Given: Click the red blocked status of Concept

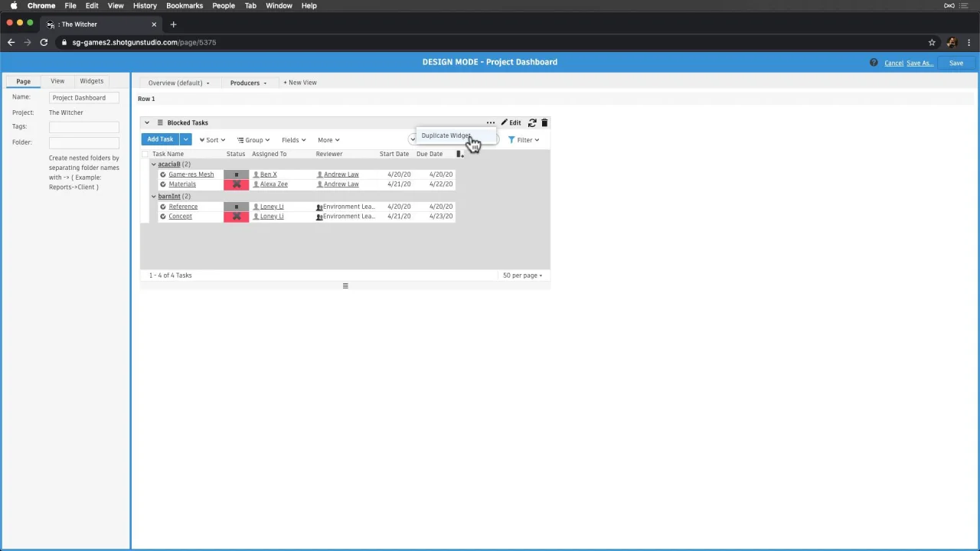Looking at the screenshot, I should (236, 217).
